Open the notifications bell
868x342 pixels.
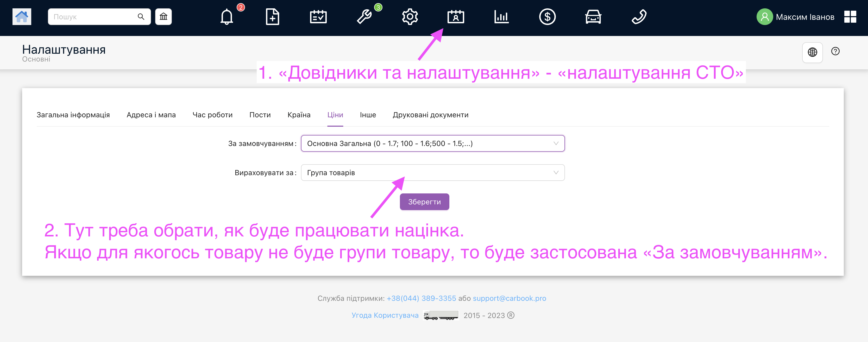pyautogui.click(x=227, y=17)
